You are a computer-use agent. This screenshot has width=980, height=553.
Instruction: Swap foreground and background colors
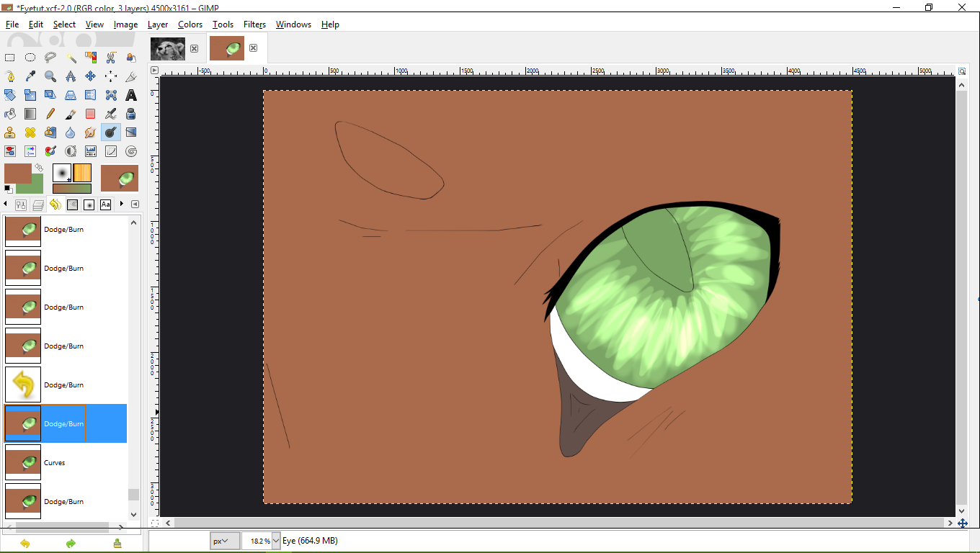pos(39,167)
